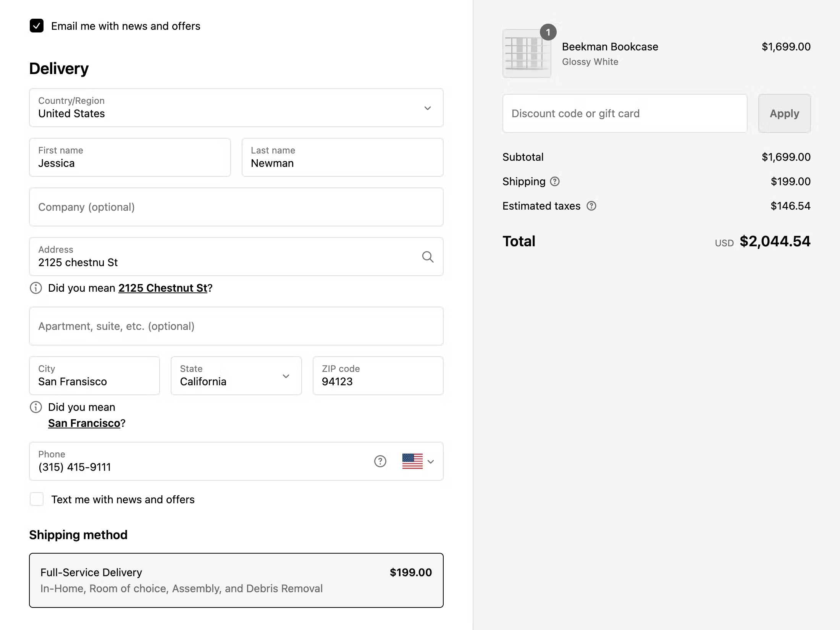Enable Text me with news and offers

(36, 499)
